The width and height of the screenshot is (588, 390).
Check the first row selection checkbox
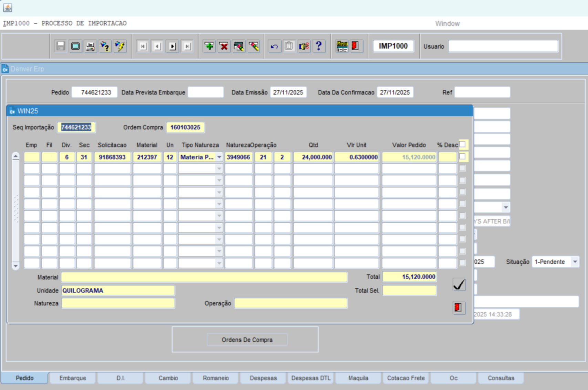point(462,157)
